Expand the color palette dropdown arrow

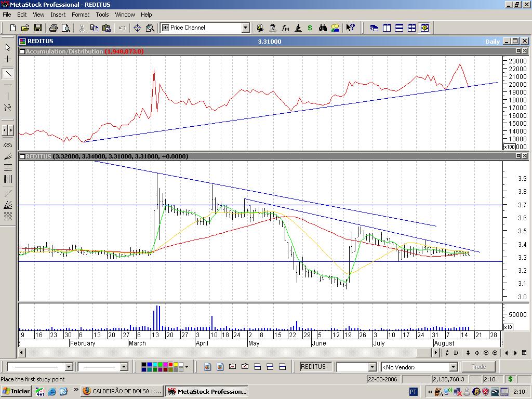[186, 367]
